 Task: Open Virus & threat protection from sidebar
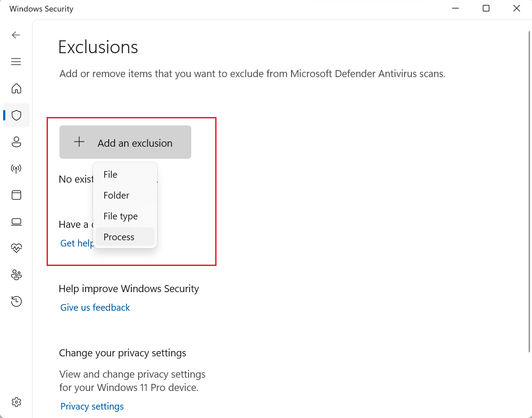tap(16, 115)
